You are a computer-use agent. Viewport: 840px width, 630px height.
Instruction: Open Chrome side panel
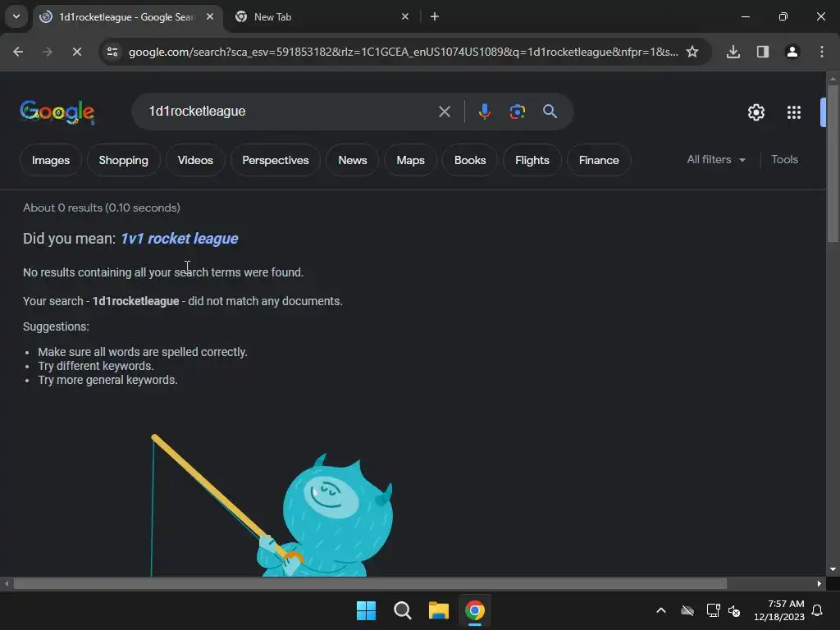click(762, 52)
